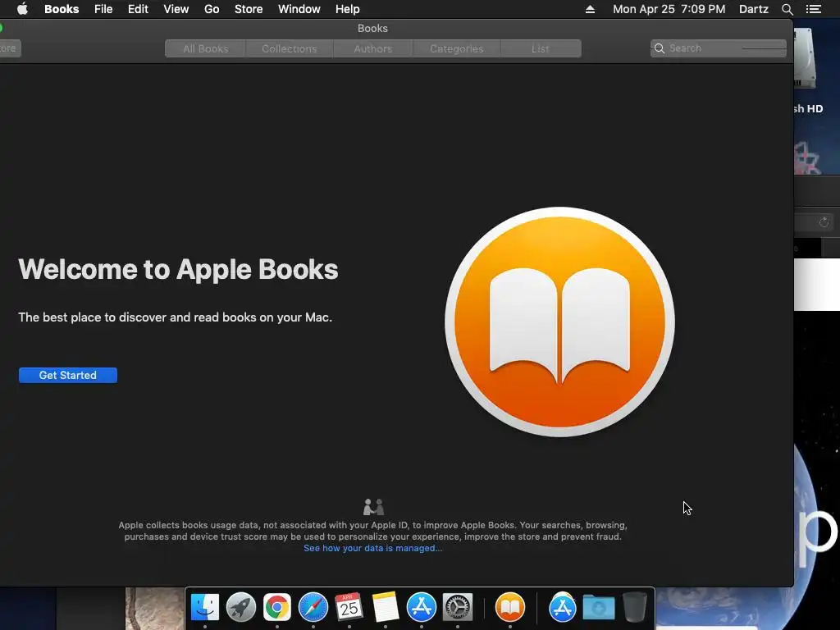This screenshot has width=840, height=630.
Task: Open the Go menu
Action: (x=212, y=9)
